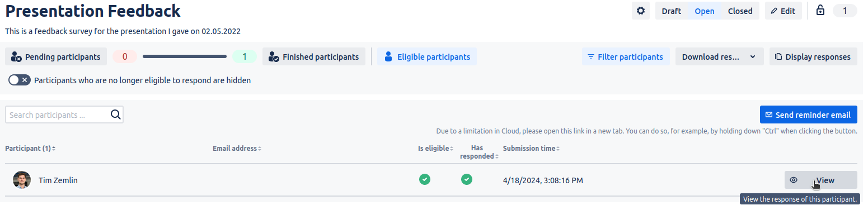868x205 pixels.
Task: Open survey settings gear icon
Action: pos(641,11)
